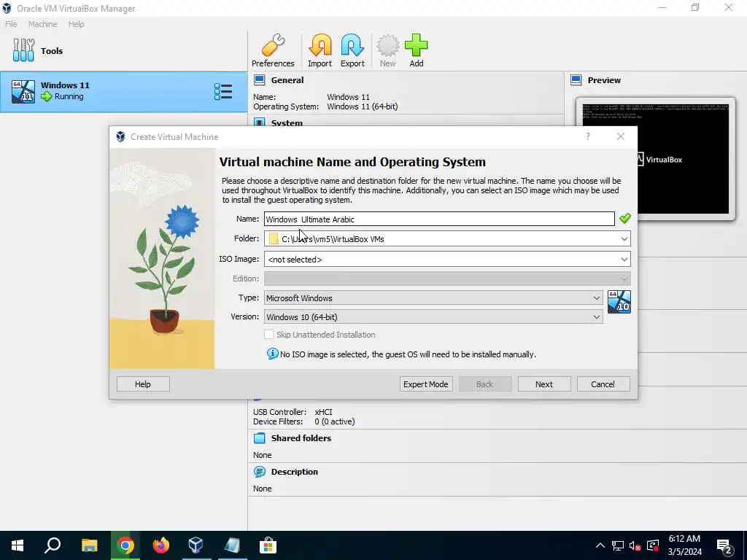Click the New machine toolbar icon
747x560 pixels.
(388, 51)
